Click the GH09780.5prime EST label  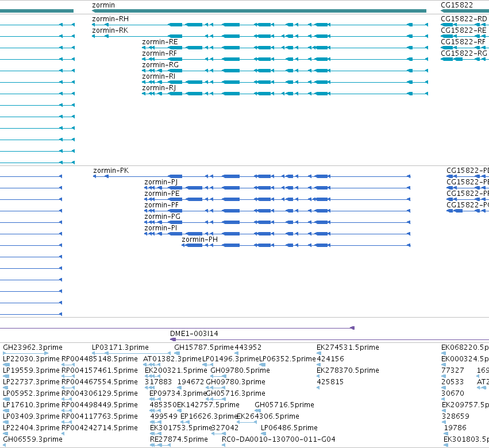point(240,370)
